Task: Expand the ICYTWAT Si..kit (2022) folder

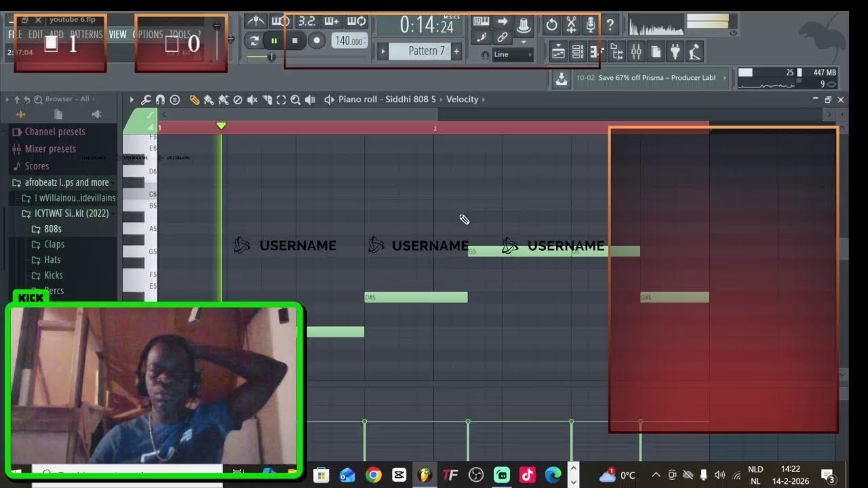Action: (71, 213)
